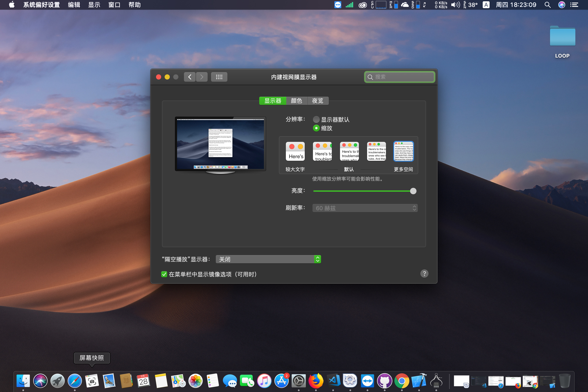The height and width of the screenshot is (392, 588).
Task: Switch to the 夜览 tab
Action: coord(318,101)
